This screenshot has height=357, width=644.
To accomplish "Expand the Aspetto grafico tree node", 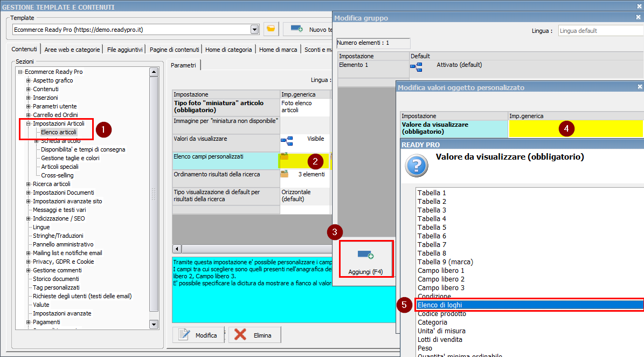I will coord(29,80).
